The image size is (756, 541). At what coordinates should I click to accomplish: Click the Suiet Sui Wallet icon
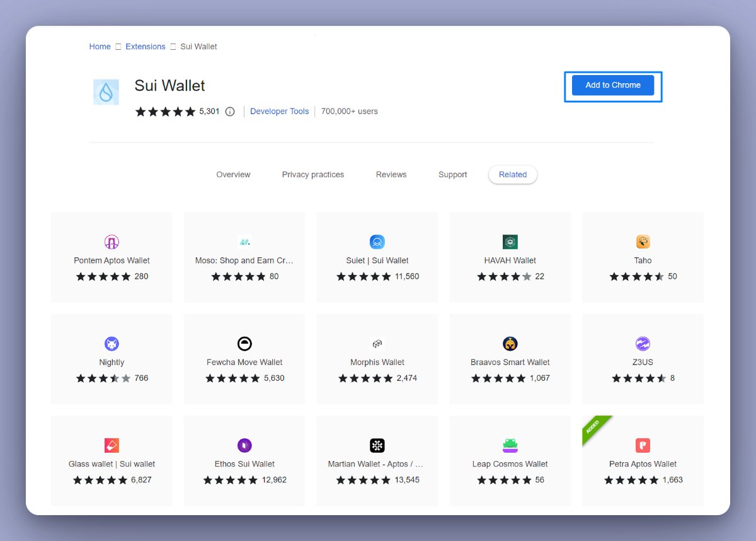tap(377, 242)
